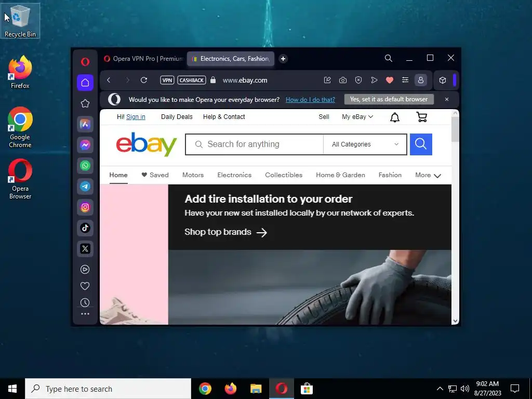Click the Pinboard edit icon in address bar

[327, 80]
